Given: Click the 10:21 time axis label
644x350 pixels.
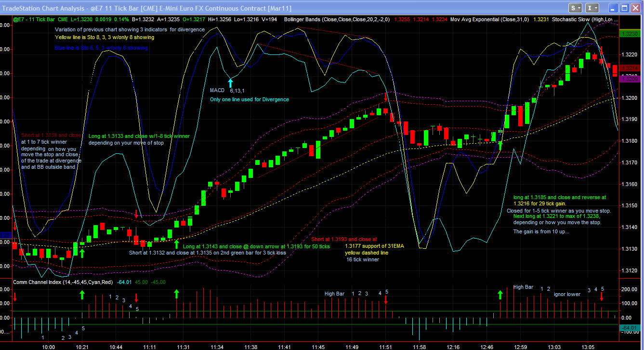Looking at the screenshot, I should coord(82,347).
